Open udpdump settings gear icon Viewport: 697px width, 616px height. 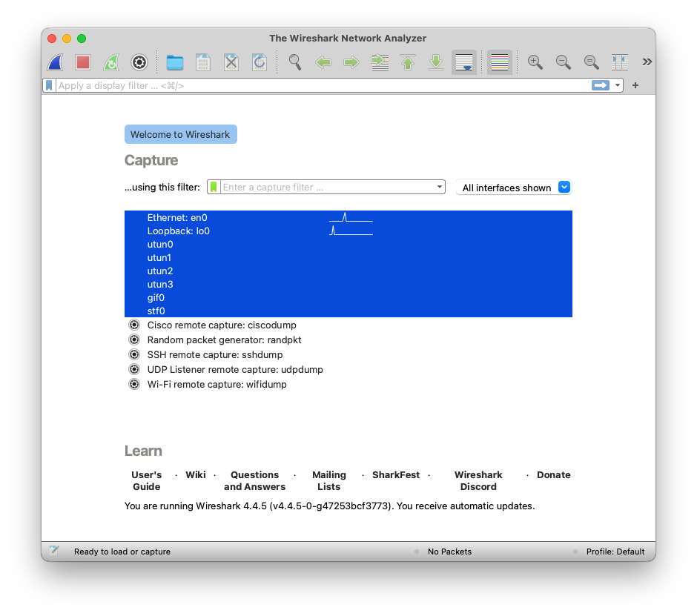coord(133,369)
